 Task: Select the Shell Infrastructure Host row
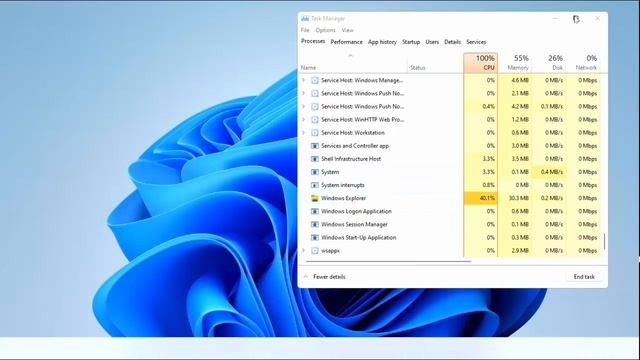pos(450,159)
